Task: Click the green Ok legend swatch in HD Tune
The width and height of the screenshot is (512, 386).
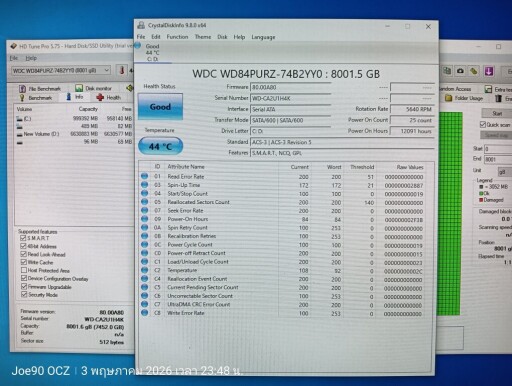Action: [481, 193]
